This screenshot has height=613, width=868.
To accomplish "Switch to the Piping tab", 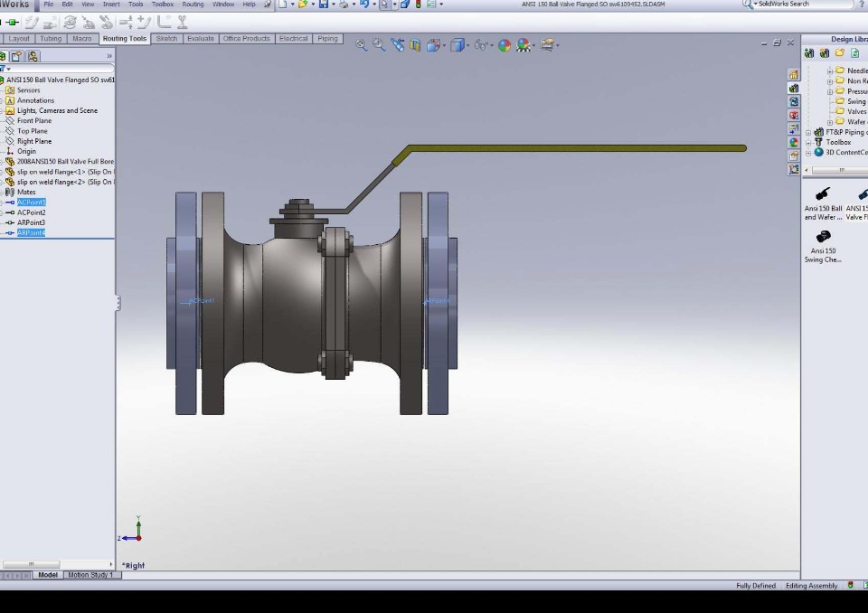I will 327,39.
